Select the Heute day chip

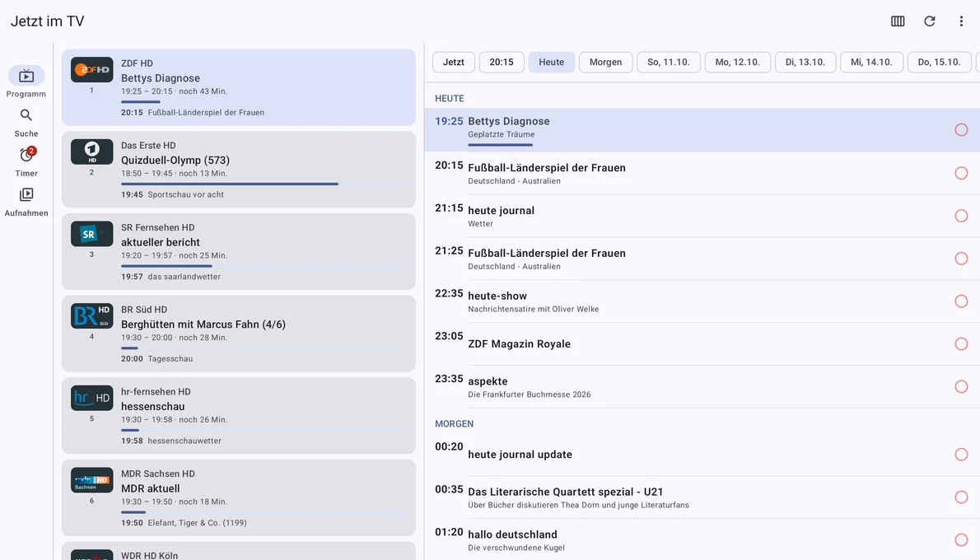click(x=551, y=62)
